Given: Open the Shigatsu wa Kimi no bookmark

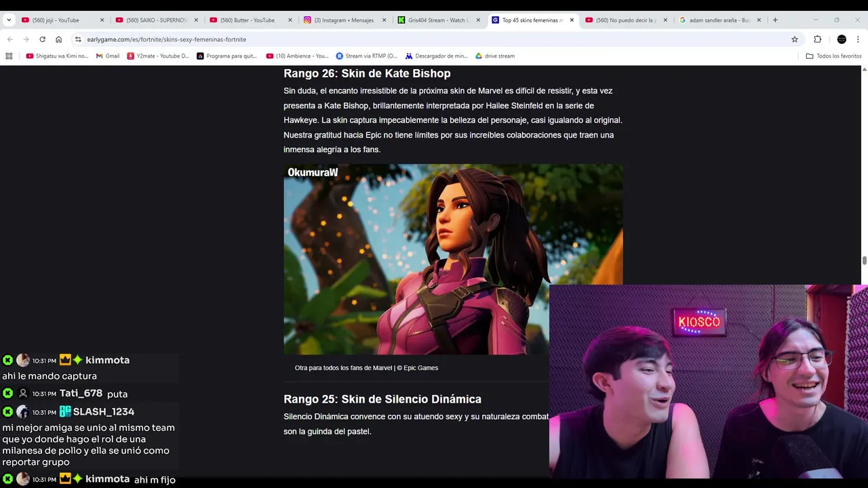Looking at the screenshot, I should click(x=57, y=56).
